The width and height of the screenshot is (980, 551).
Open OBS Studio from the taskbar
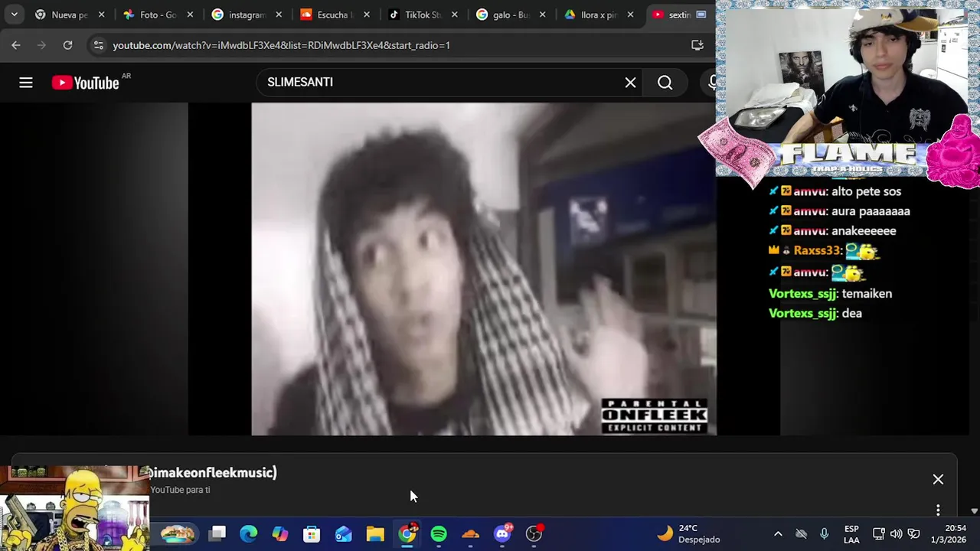tap(534, 533)
